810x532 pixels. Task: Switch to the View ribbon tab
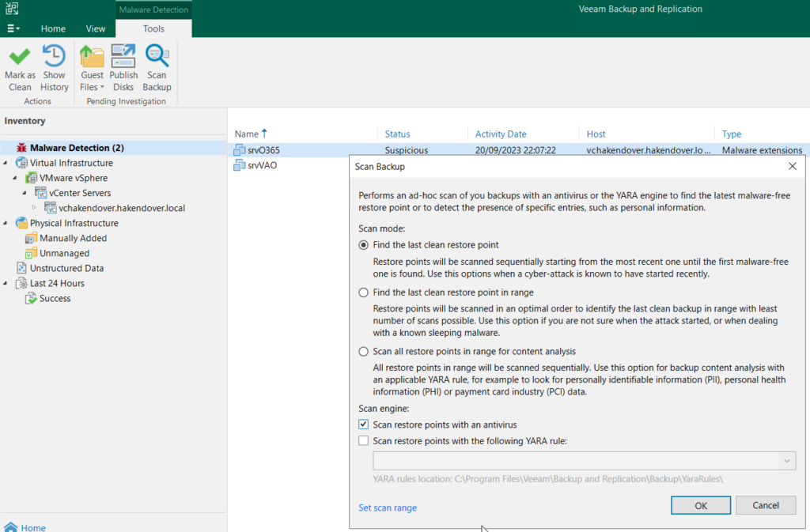point(96,29)
